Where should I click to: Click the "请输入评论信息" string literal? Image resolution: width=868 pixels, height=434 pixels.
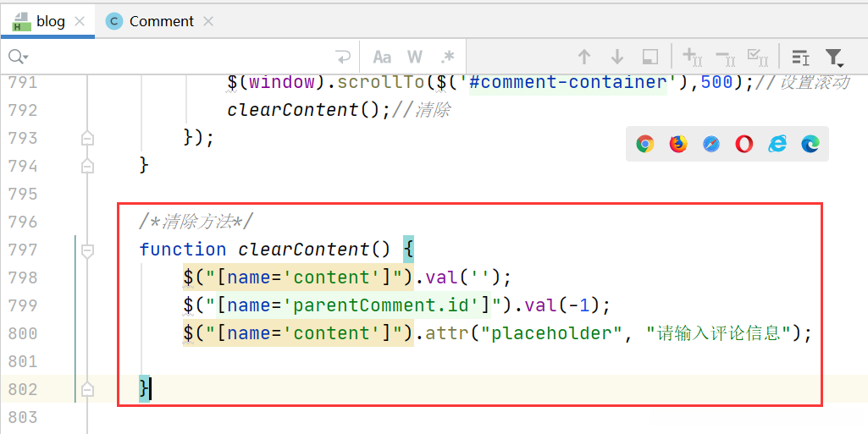pos(718,333)
